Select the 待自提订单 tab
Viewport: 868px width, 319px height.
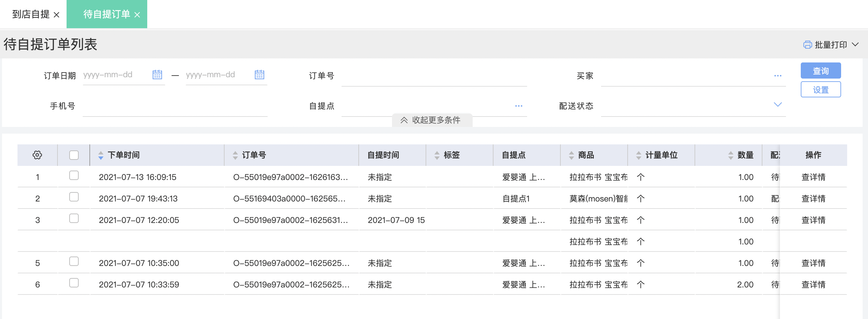point(107,14)
